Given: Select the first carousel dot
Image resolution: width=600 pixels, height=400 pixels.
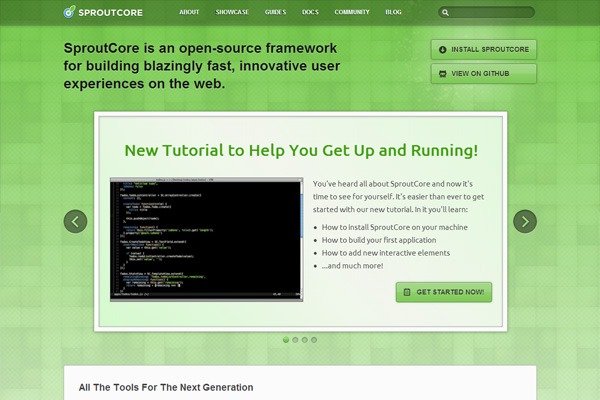Looking at the screenshot, I should click(x=286, y=340).
